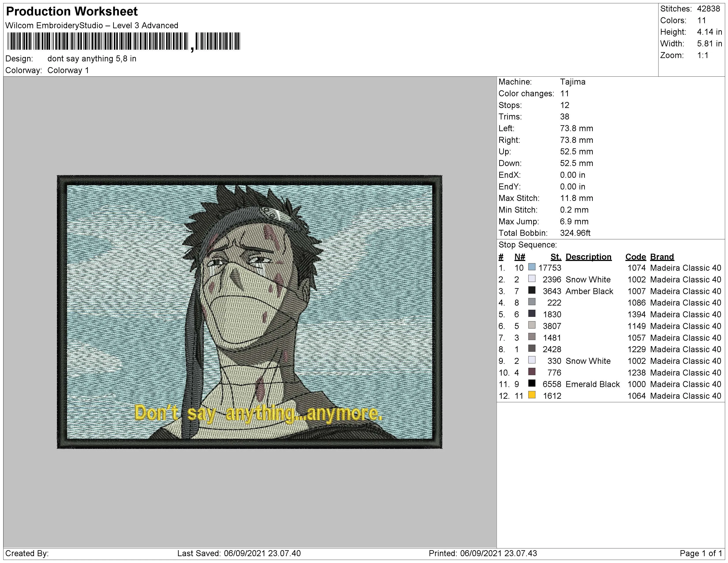The image size is (728, 563).
Task: Click the 'Description' column header
Action: (588, 257)
